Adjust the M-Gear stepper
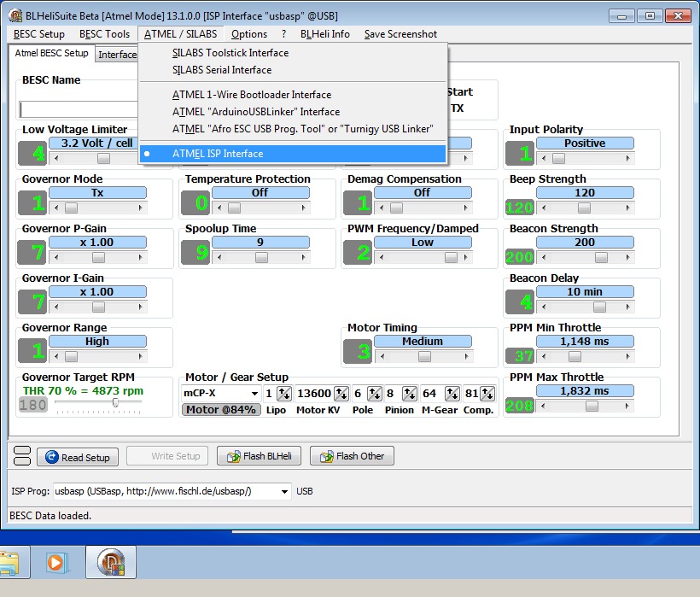The width and height of the screenshot is (700, 597). coord(452,394)
